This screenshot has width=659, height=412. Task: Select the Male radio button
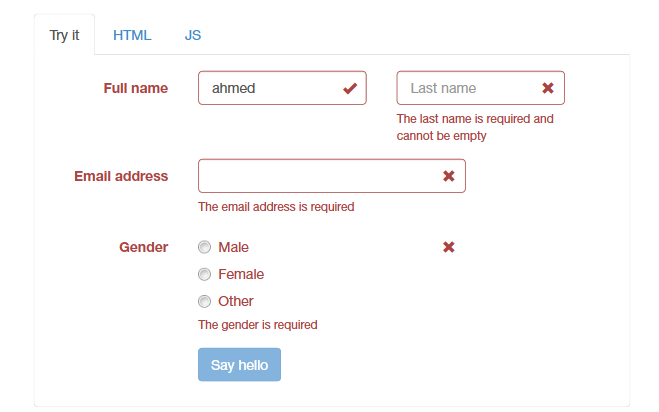[x=205, y=247]
